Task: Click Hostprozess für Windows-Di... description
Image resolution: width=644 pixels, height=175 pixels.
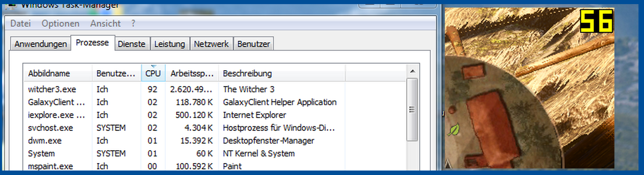Action: point(279,128)
